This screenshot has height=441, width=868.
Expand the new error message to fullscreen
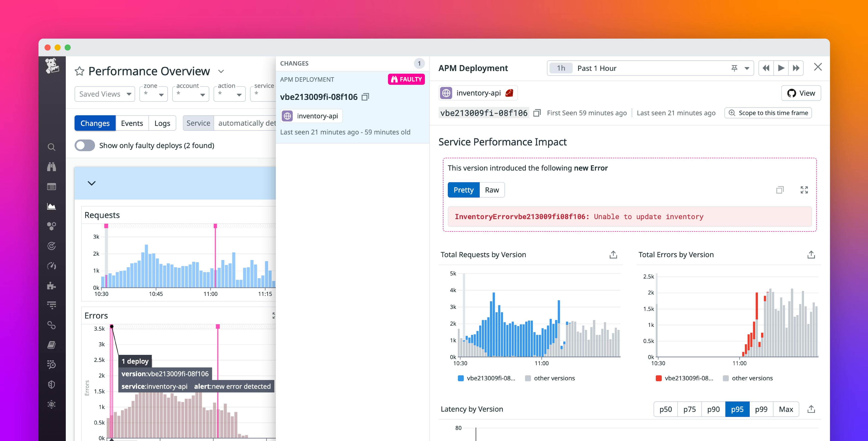[x=804, y=190]
